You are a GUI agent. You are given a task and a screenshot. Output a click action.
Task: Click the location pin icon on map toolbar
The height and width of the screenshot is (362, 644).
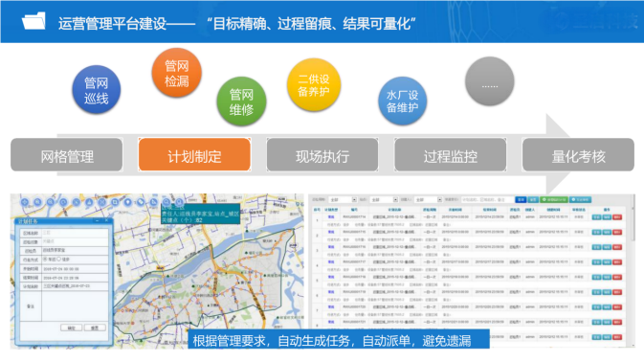127,202
